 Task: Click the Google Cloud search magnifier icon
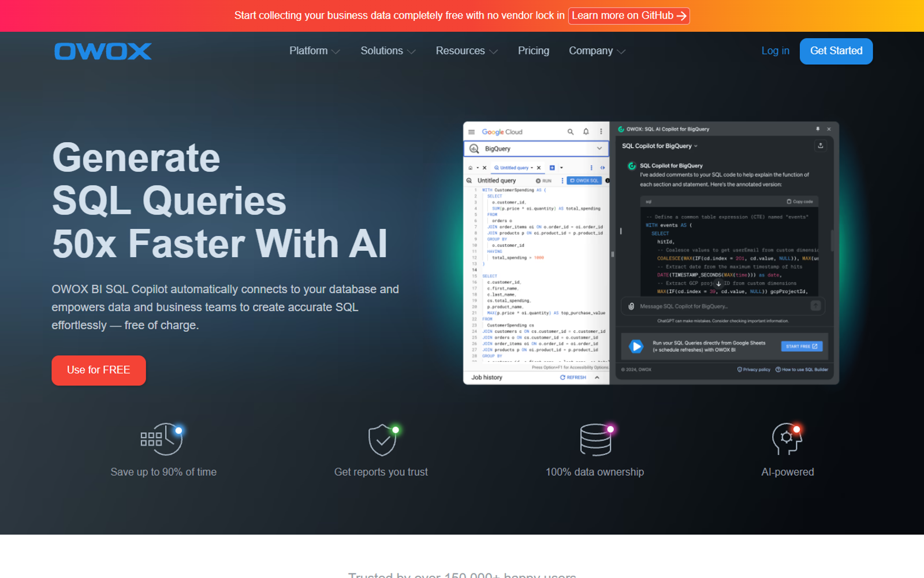(571, 132)
